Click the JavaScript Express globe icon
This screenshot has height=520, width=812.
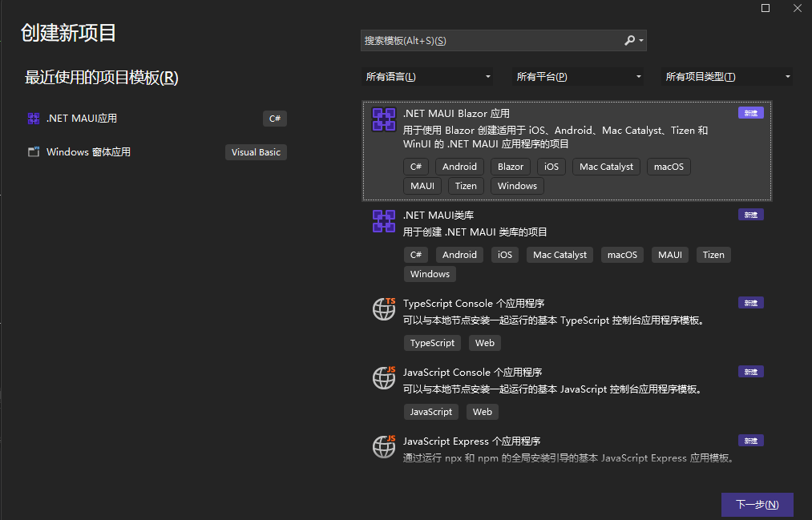tap(384, 446)
